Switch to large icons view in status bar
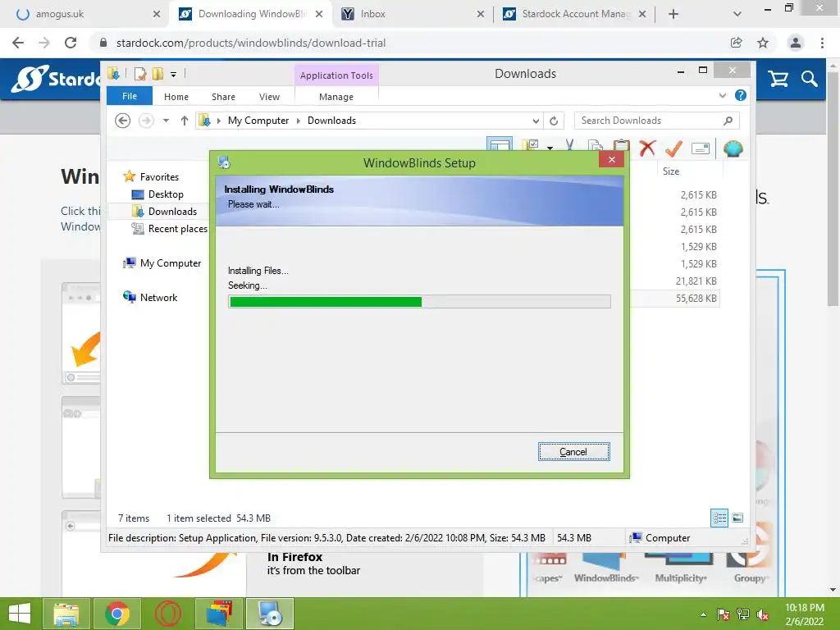The height and width of the screenshot is (630, 840). click(x=737, y=518)
